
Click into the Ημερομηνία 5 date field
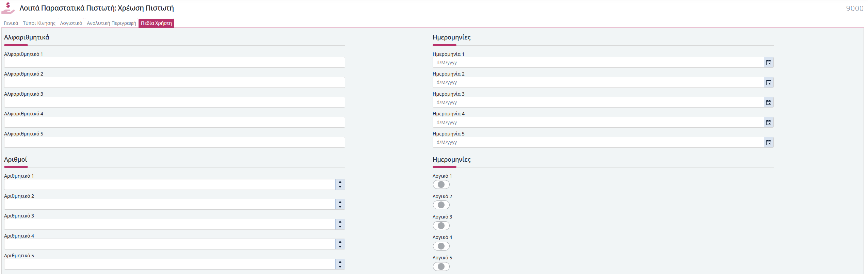(598, 142)
